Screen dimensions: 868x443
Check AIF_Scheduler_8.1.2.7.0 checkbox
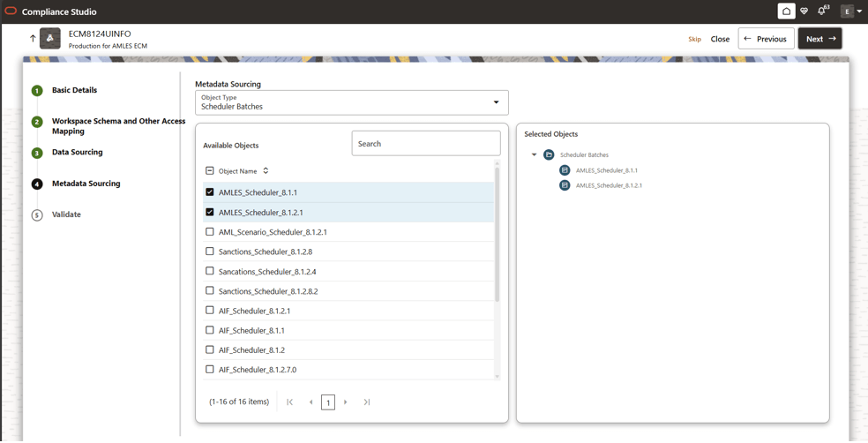pos(209,370)
